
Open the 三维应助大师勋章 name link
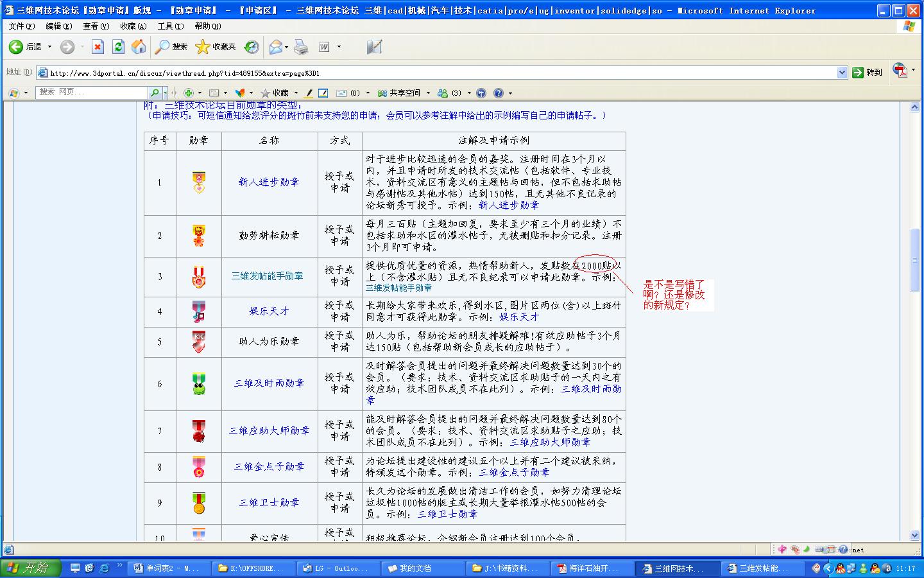tap(269, 431)
